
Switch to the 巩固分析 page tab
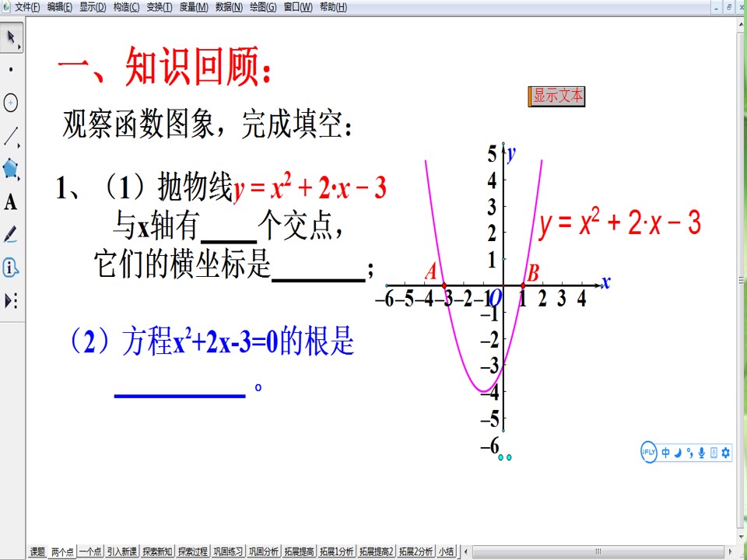click(264, 552)
